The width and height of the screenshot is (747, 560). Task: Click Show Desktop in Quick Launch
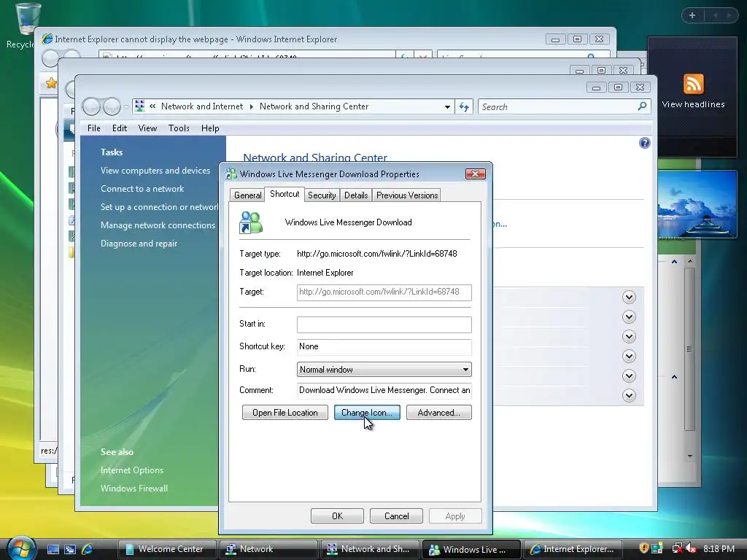click(53, 549)
